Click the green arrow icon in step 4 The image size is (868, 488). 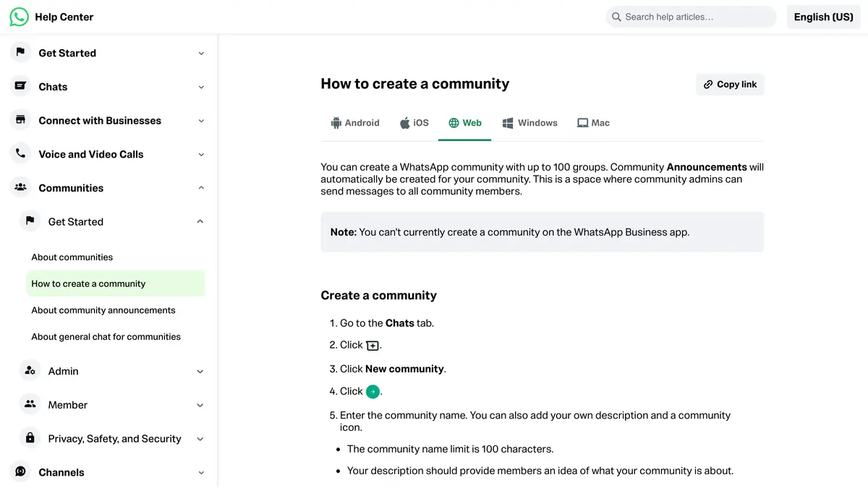(373, 391)
